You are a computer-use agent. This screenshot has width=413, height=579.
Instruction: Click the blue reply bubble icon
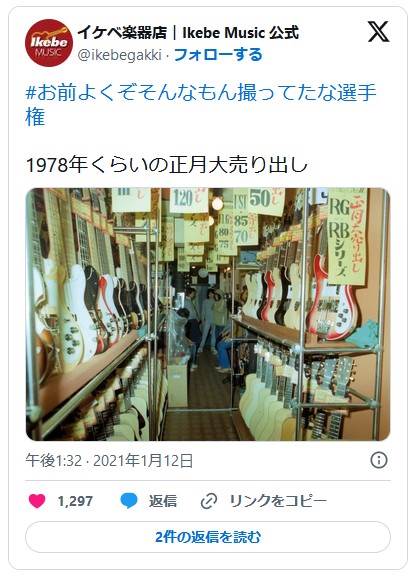point(129,501)
